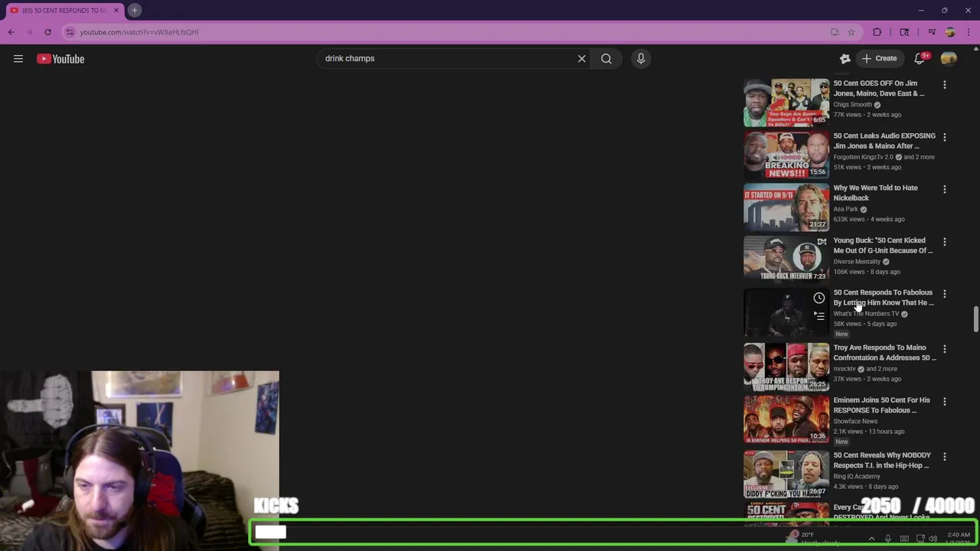Open more options for 50 Cent Reveals T.I. video
The height and width of the screenshot is (551, 980).
(944, 456)
